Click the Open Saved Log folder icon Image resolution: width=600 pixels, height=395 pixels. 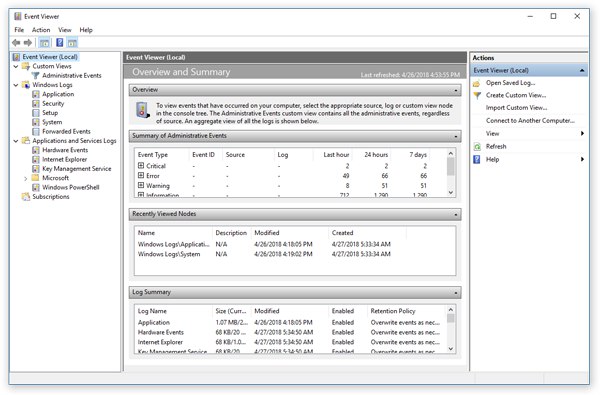477,83
